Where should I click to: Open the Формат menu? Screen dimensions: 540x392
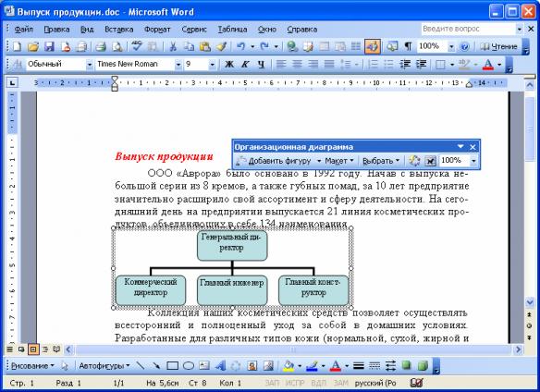click(157, 30)
